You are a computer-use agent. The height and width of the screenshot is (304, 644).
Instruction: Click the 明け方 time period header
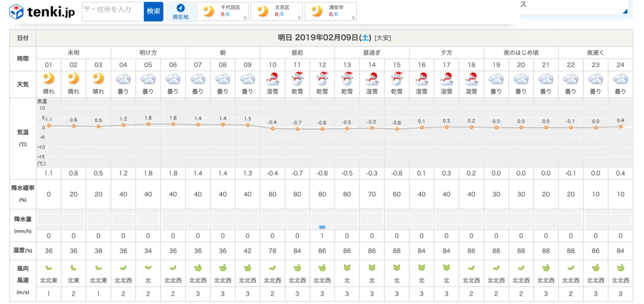point(148,53)
